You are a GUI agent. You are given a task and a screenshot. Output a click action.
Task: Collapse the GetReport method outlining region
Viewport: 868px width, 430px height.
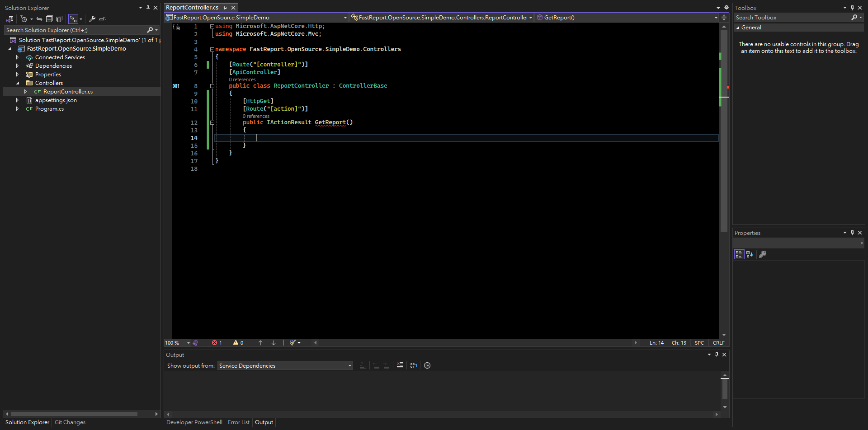tap(212, 122)
